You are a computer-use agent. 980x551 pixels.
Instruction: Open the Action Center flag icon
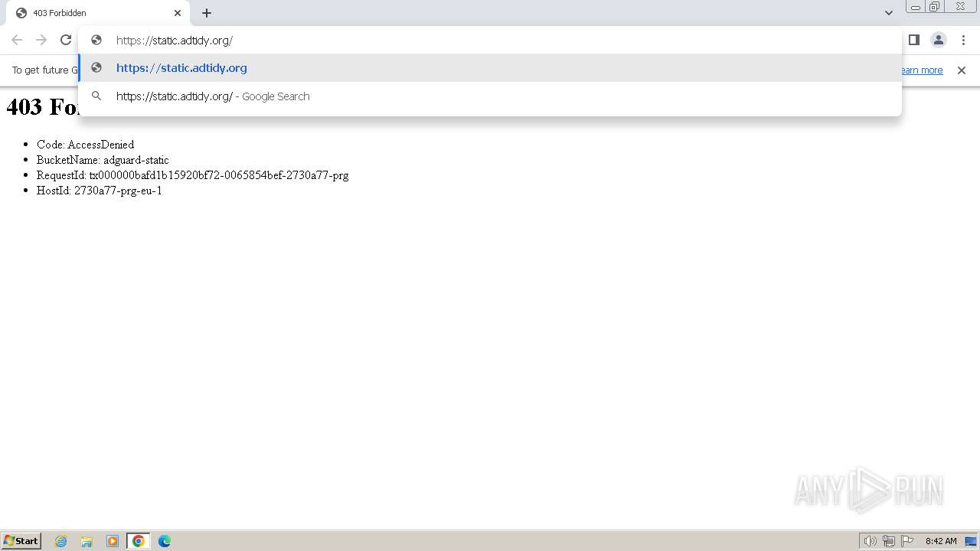(907, 541)
